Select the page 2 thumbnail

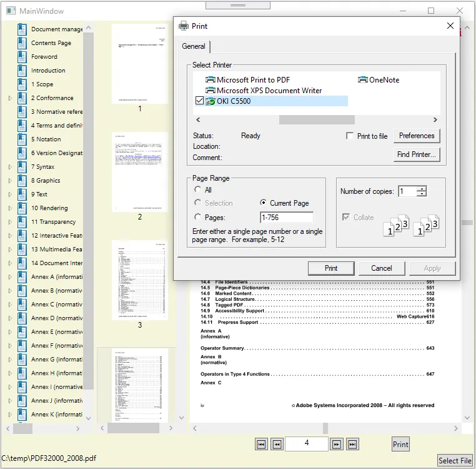(140, 173)
